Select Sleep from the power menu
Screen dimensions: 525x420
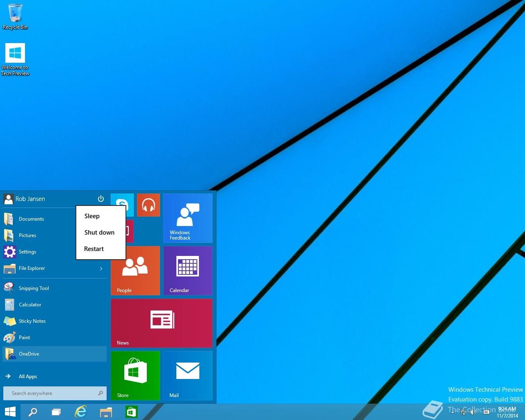(x=101, y=216)
